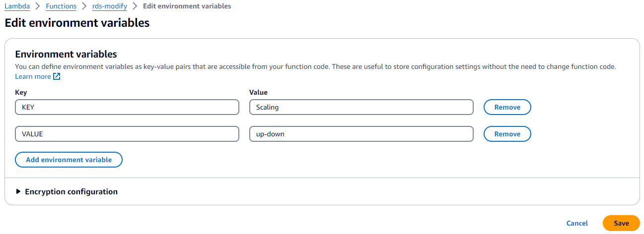Screen dimensions: 644x234
Task: Navigate to the Functions breadcrumb
Action: click(x=61, y=6)
